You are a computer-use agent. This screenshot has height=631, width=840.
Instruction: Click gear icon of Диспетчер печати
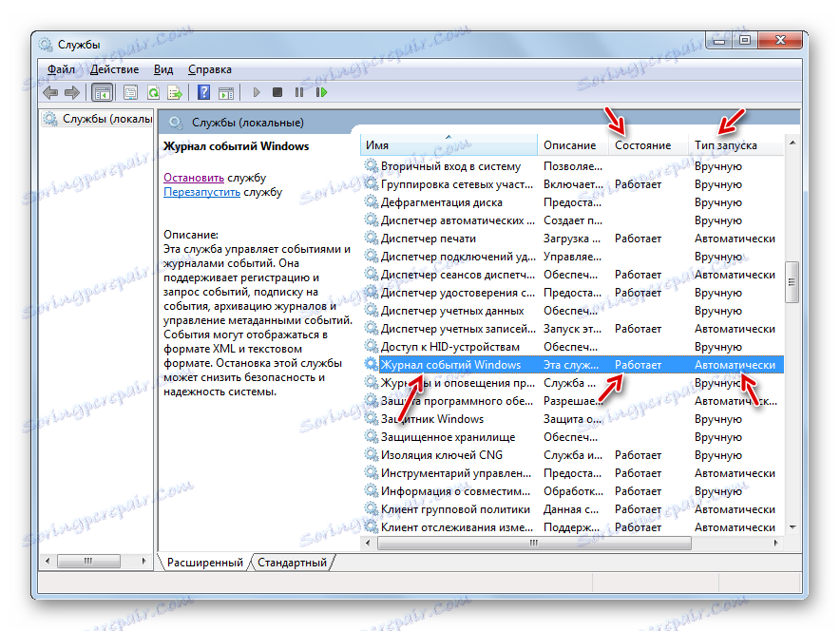372,239
